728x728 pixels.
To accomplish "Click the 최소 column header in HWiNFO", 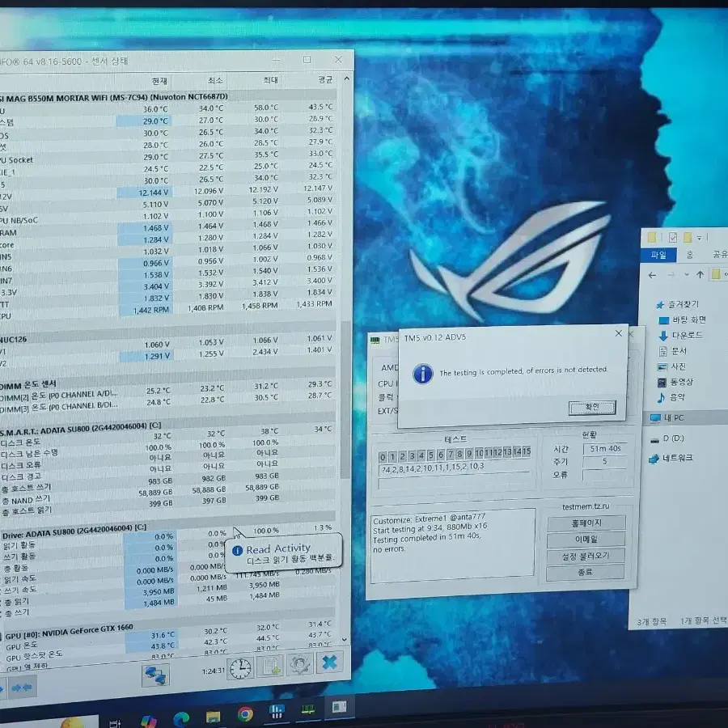I will tap(215, 81).
